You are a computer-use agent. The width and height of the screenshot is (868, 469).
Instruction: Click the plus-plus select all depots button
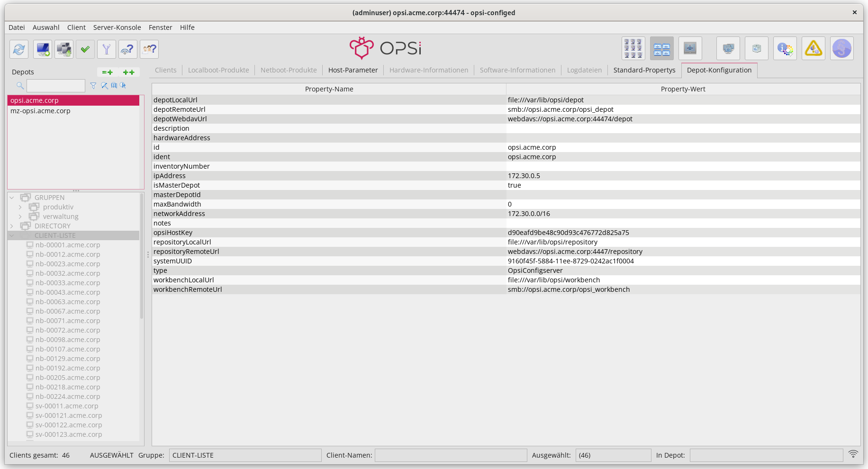(x=129, y=72)
